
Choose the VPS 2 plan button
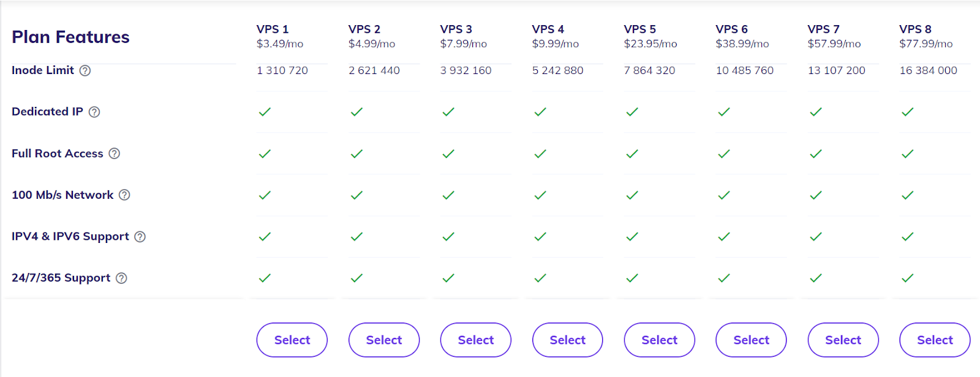[x=384, y=340]
